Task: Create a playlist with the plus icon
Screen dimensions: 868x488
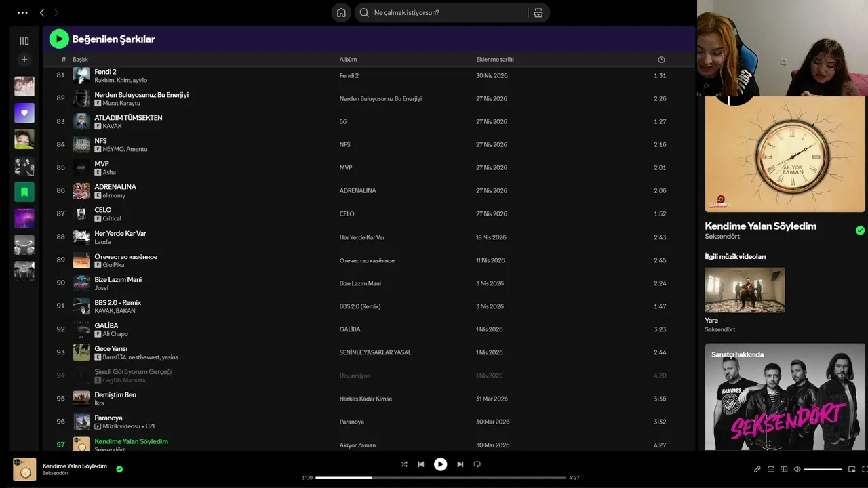Action: pyautogui.click(x=24, y=60)
